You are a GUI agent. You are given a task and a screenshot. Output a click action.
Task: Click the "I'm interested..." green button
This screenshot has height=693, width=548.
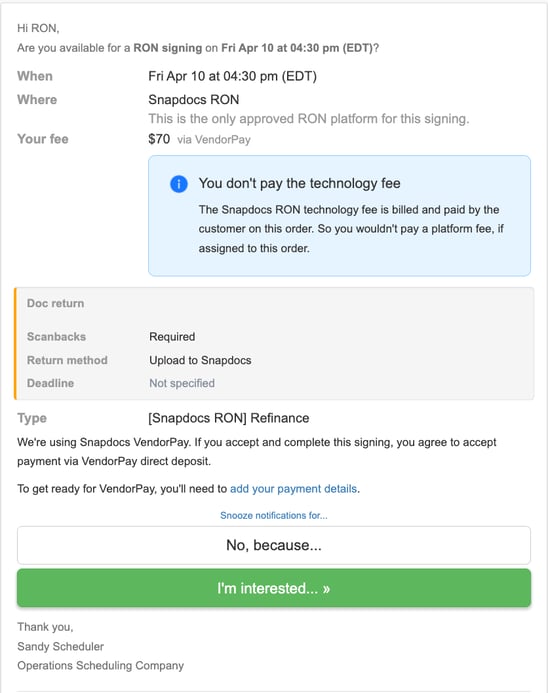tap(274, 588)
